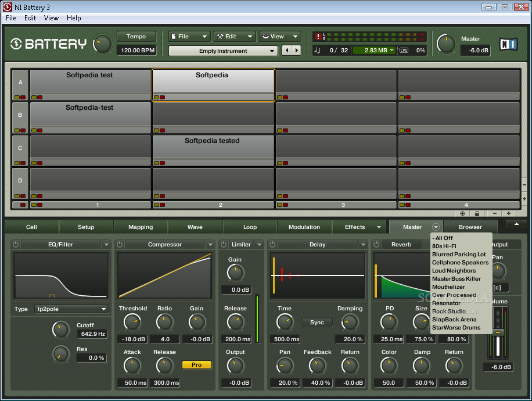Switch to the Cell tab
Image resolution: width=532 pixels, height=401 pixels.
point(31,227)
